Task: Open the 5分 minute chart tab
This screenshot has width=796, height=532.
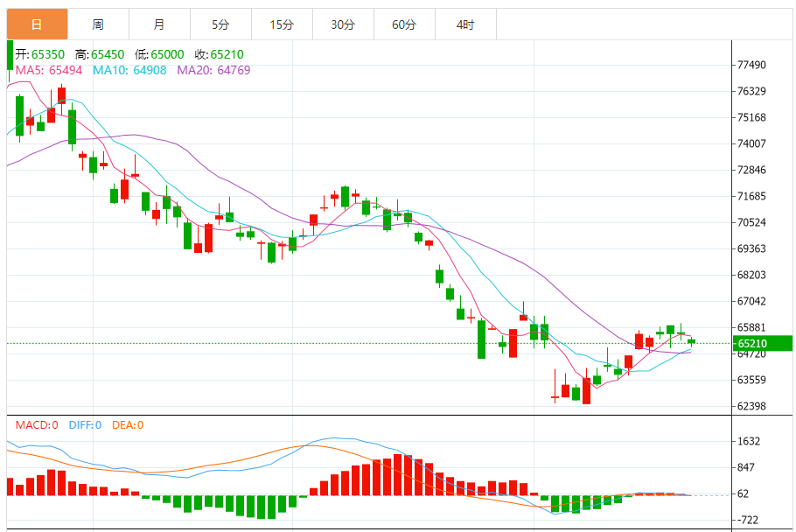Action: [x=220, y=24]
